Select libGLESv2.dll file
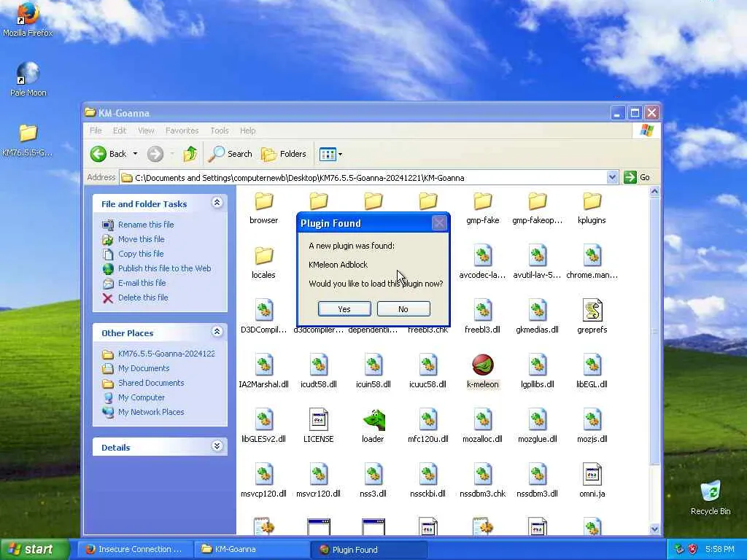The width and height of the screenshot is (747, 560). click(263, 425)
